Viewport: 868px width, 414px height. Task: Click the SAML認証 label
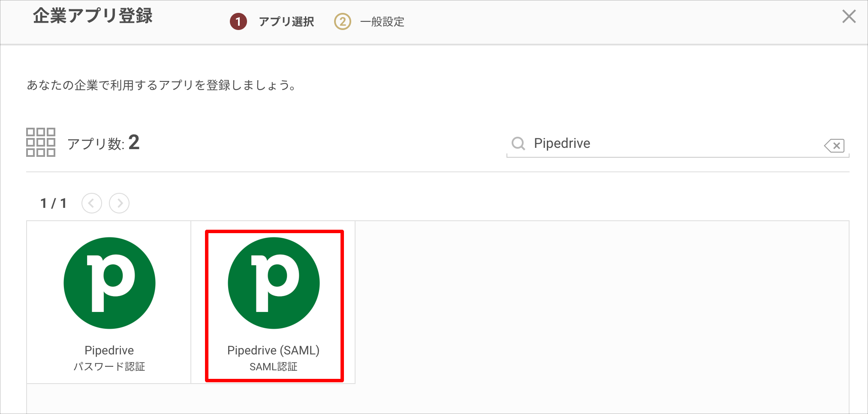tap(274, 367)
